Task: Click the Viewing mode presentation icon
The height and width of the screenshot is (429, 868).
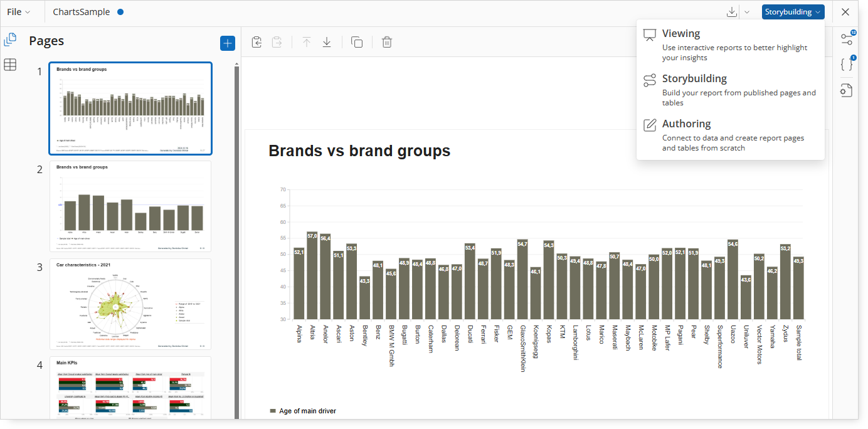Action: click(650, 35)
